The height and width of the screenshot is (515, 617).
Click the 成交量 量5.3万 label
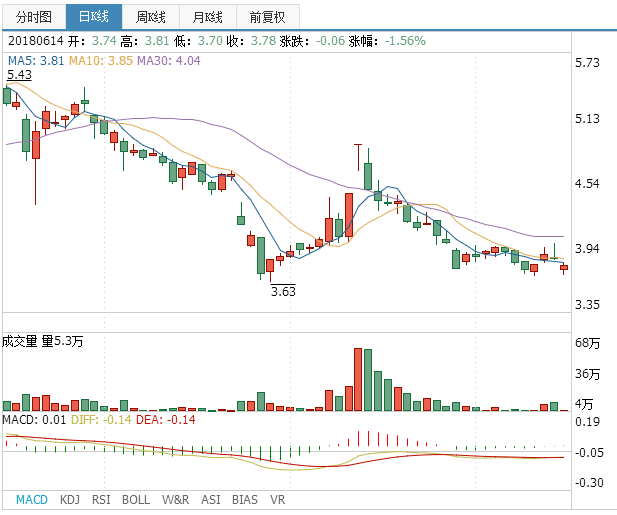click(43, 341)
